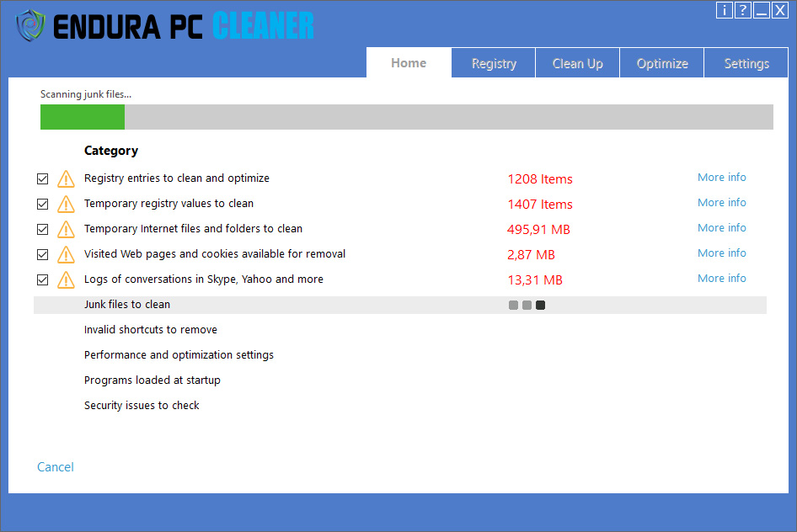The image size is (797, 532).
Task: Cancel the running scan
Action: 56,467
